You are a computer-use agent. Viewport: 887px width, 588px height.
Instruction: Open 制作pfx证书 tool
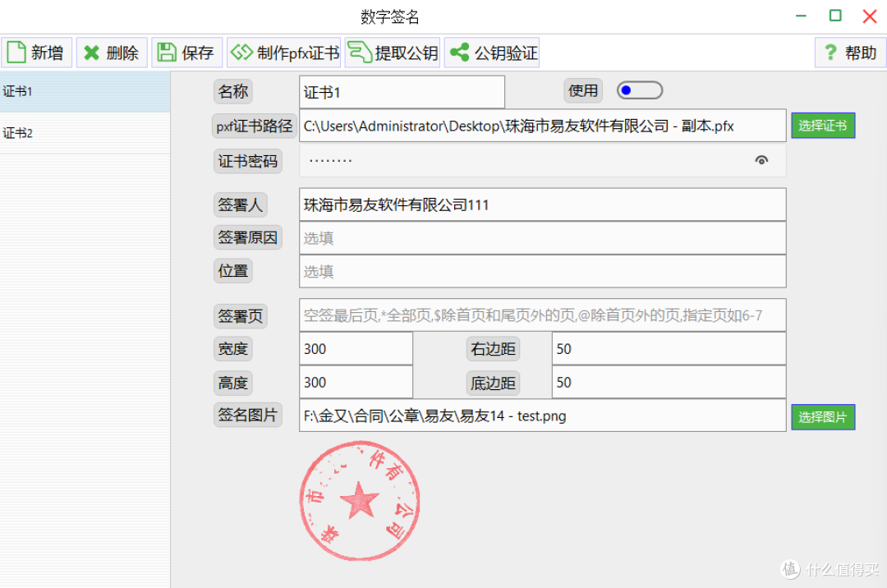tap(284, 53)
